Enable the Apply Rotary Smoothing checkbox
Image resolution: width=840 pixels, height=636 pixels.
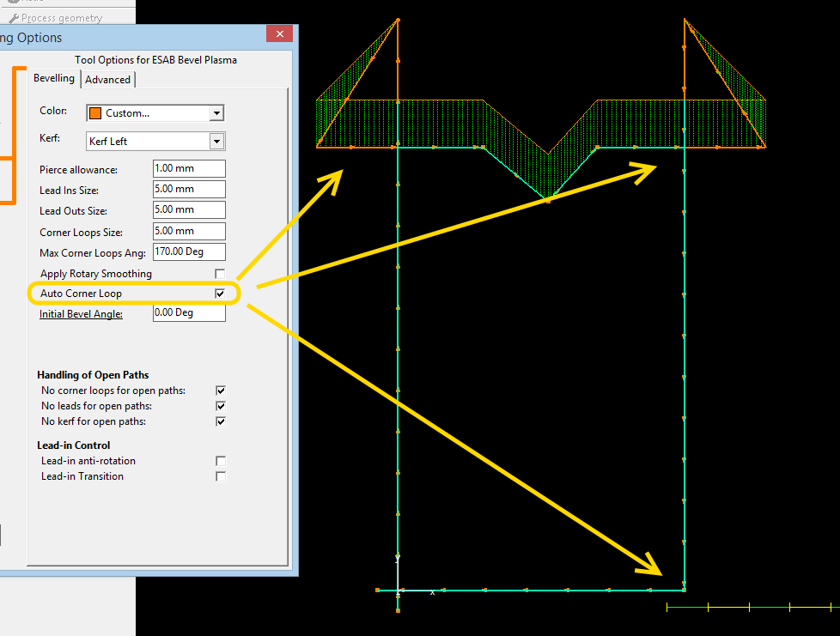coord(220,274)
